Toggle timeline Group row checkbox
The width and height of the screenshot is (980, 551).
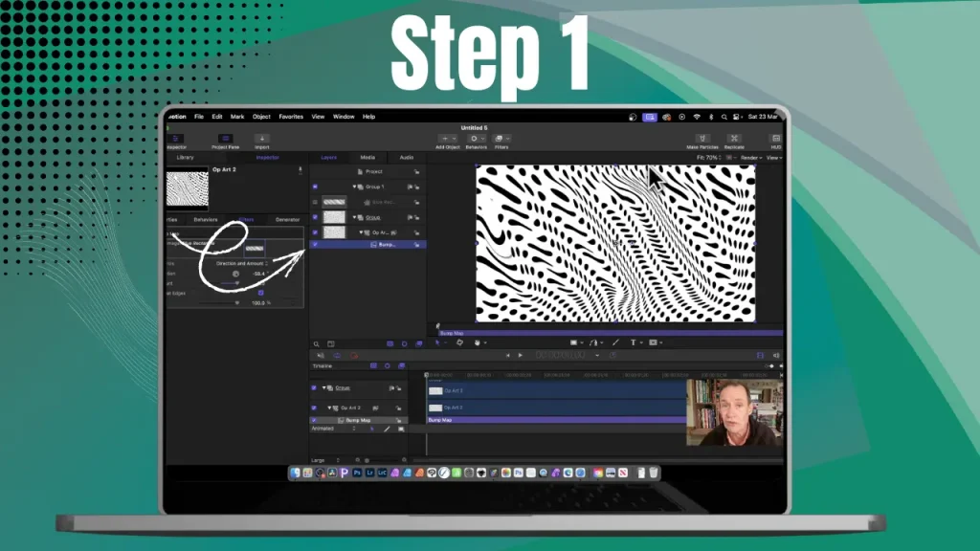tap(314, 388)
